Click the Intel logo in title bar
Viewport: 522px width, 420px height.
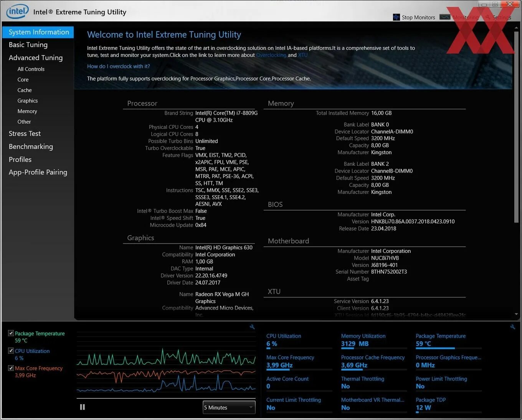pos(17,12)
